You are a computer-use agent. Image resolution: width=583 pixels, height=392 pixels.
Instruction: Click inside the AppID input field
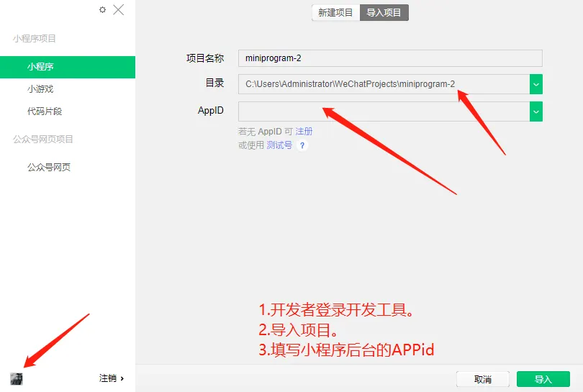pyautogui.click(x=384, y=111)
